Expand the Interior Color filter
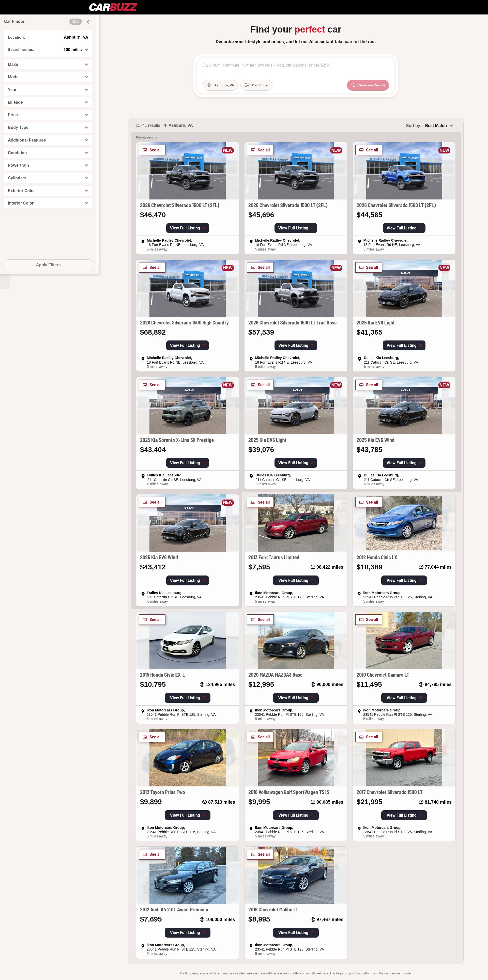 (x=48, y=203)
